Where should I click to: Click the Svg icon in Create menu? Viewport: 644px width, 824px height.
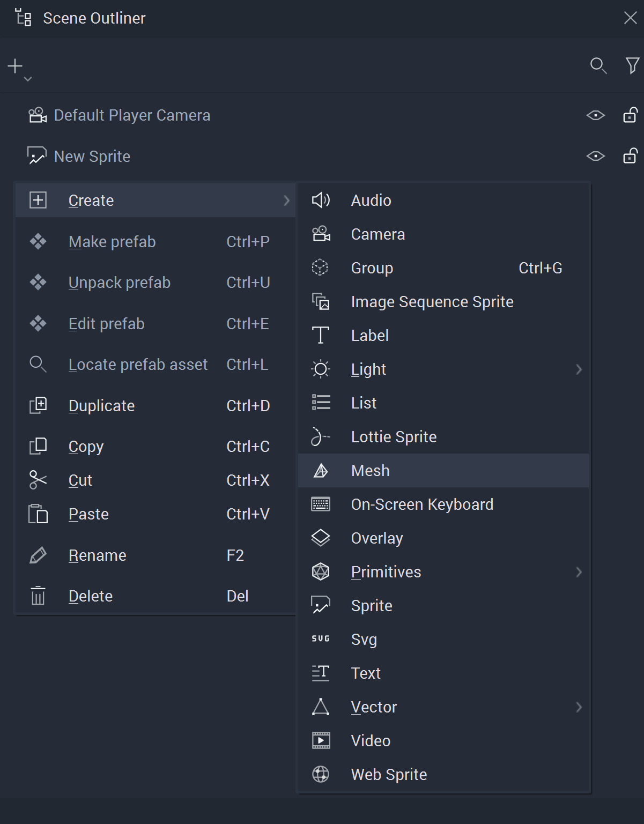[321, 639]
